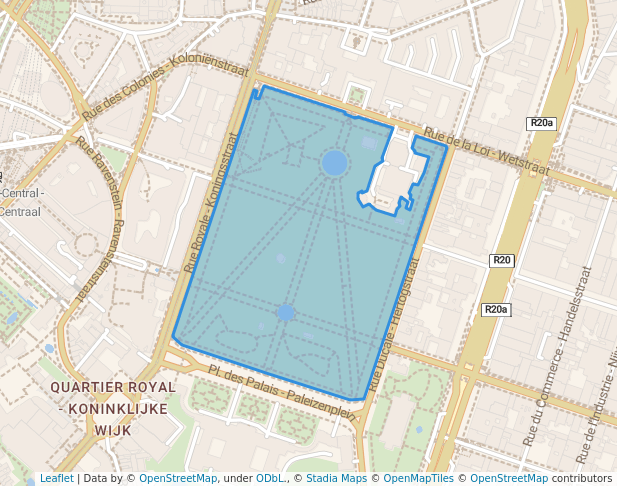617x486 pixels.
Task: Click the Pl. des Palais - Paleizenplein label
Action: (x=281, y=391)
